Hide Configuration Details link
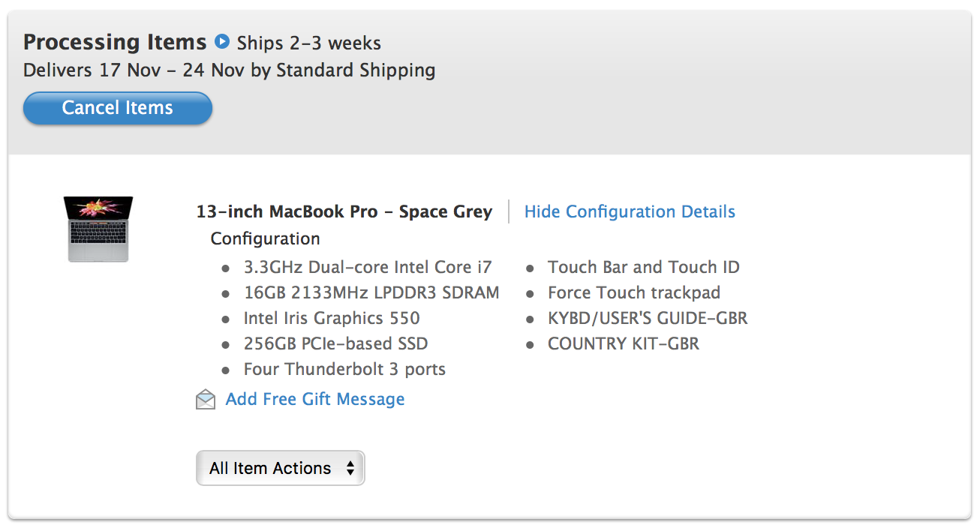Screen dimensions: 980x528 pos(630,212)
